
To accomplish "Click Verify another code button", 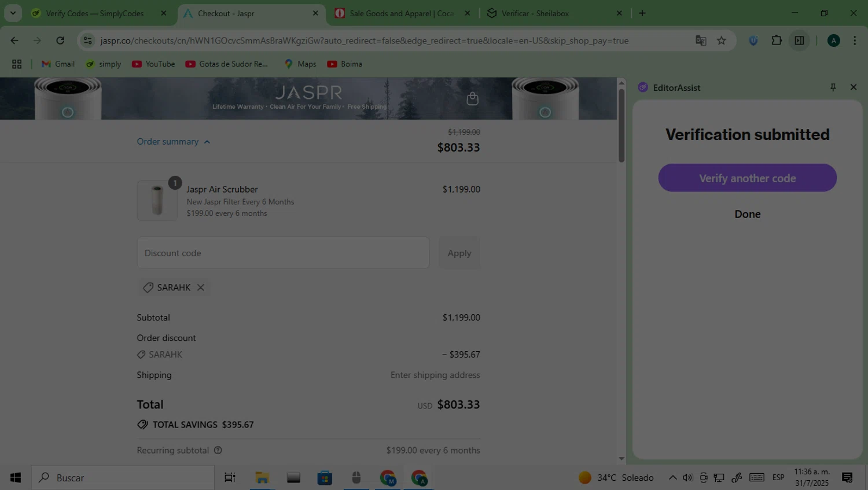I will (x=748, y=178).
